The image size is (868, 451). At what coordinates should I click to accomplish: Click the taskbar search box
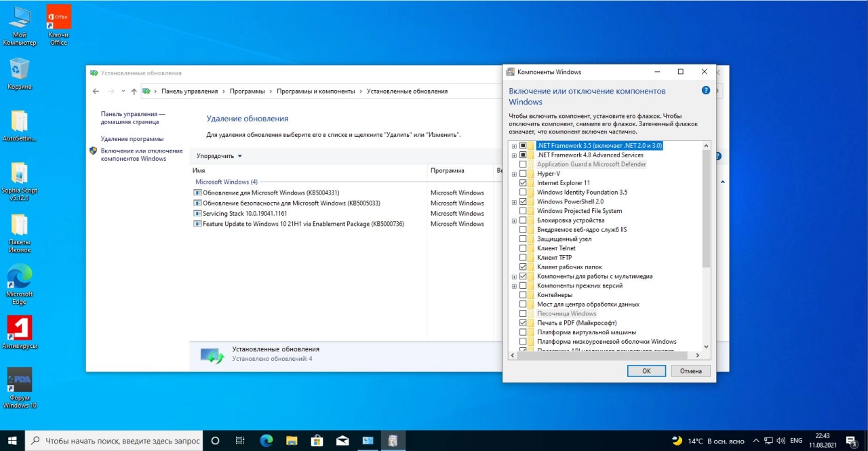point(114,441)
